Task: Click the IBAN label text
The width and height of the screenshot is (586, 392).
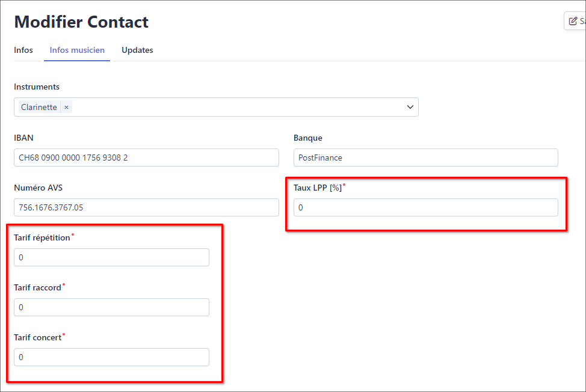Action: coord(23,138)
